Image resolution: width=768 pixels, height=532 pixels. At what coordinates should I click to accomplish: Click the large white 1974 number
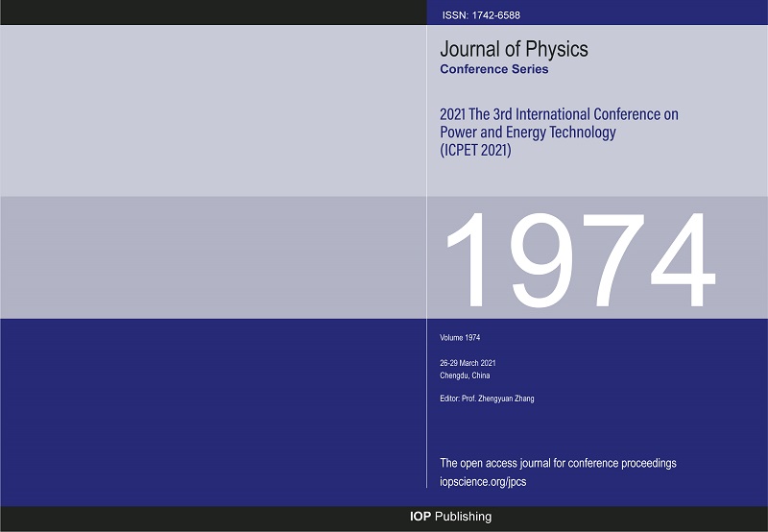pyautogui.click(x=581, y=259)
